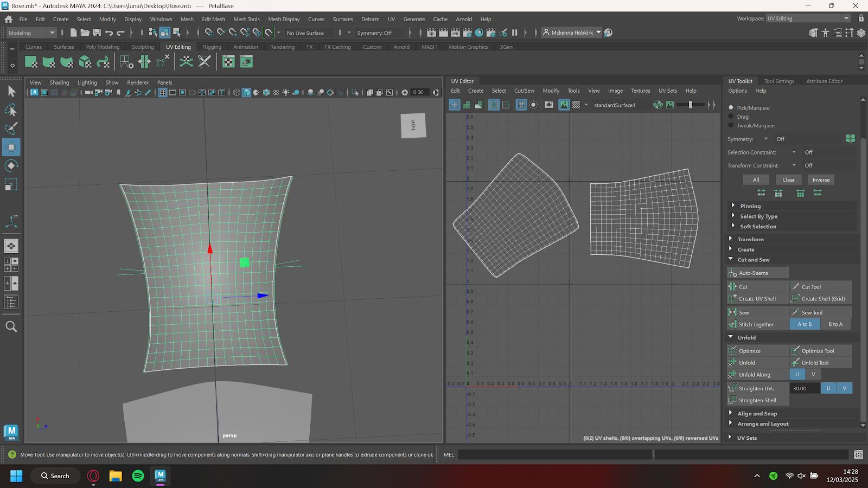Enable Tweak/Marquee selection mode
868x488 pixels.
tap(731, 125)
